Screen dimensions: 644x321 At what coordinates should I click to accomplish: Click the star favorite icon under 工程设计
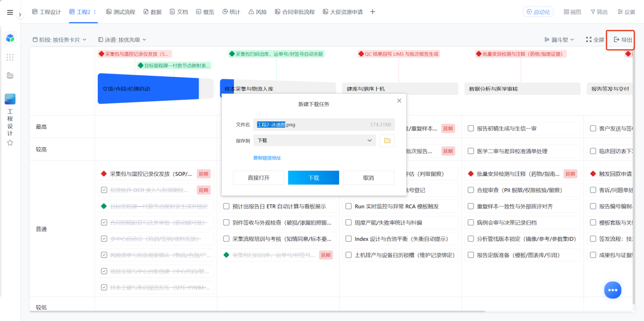(10, 143)
